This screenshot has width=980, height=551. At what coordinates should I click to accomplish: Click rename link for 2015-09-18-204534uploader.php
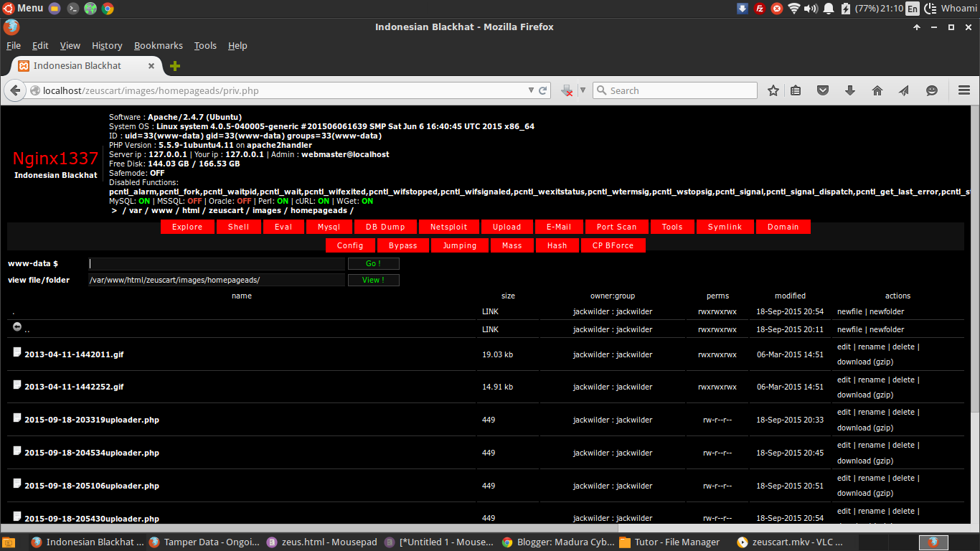point(871,445)
